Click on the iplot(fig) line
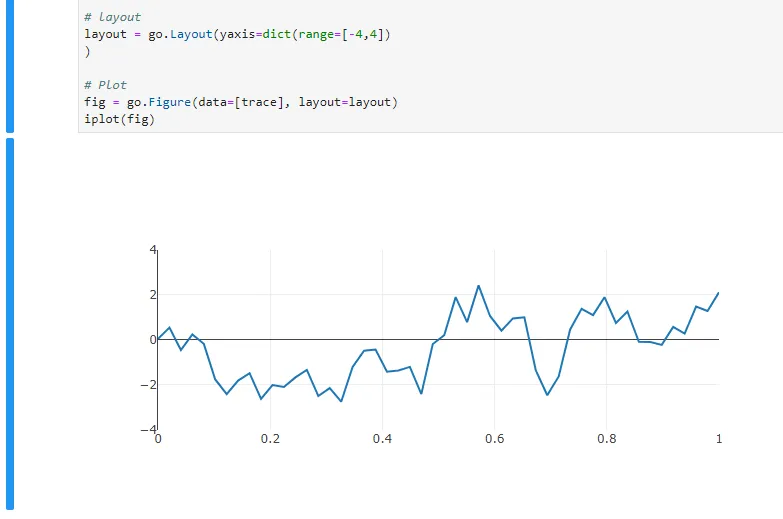The height and width of the screenshot is (519, 783). pyautogui.click(x=119, y=119)
